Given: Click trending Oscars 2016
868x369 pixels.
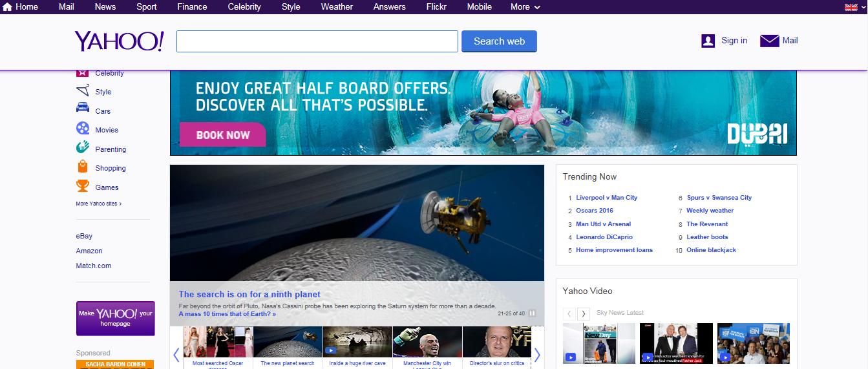Looking at the screenshot, I should [x=595, y=211].
